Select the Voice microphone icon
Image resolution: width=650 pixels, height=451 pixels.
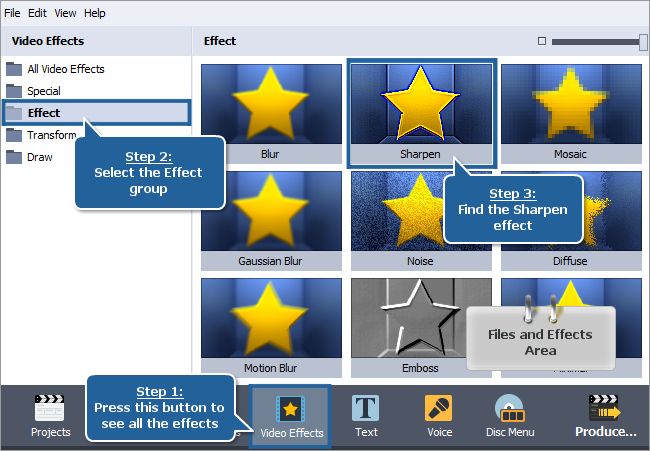pyautogui.click(x=438, y=408)
